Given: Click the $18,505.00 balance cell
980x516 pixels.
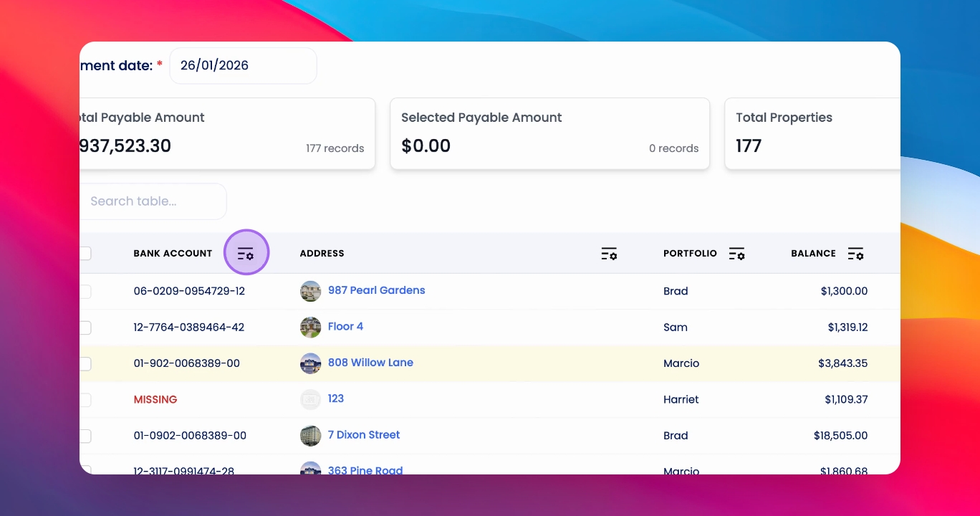Looking at the screenshot, I should 840,436.
